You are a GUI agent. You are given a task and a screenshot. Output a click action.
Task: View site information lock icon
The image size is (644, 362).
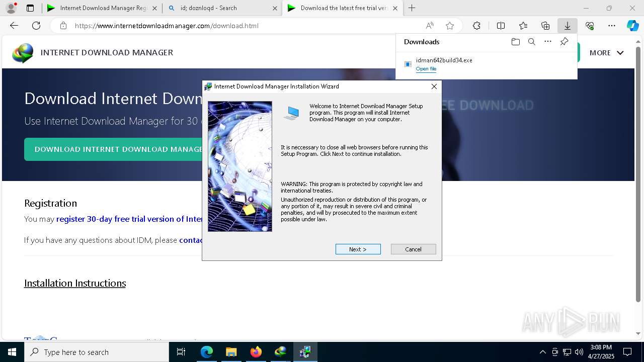pyautogui.click(x=63, y=26)
